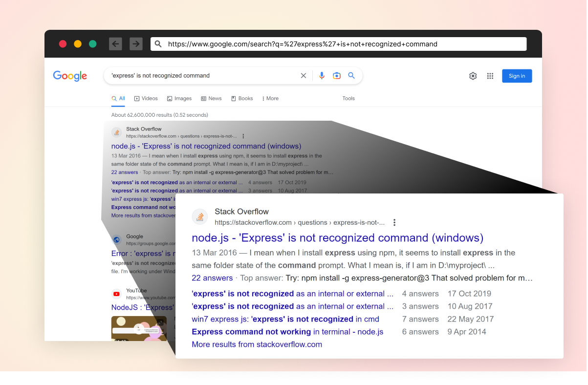Click the red YouTube favicon
Image resolution: width=588 pixels, height=385 pixels.
[116, 294]
